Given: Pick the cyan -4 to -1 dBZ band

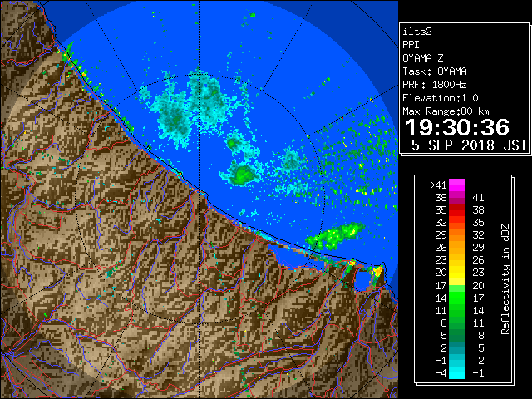Looking at the screenshot, I should point(457,373).
